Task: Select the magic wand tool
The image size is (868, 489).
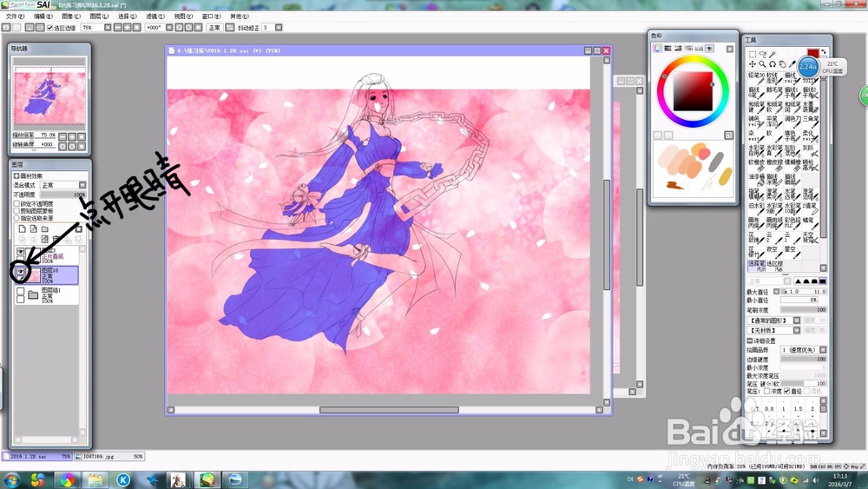Action: click(x=773, y=54)
